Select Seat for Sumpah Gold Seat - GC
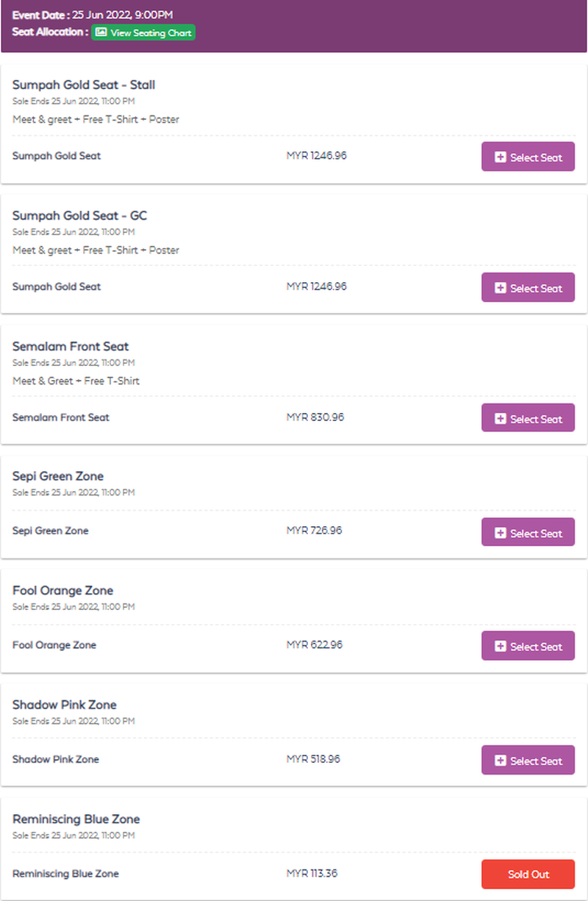Viewport: 588px width, 901px height. [528, 287]
